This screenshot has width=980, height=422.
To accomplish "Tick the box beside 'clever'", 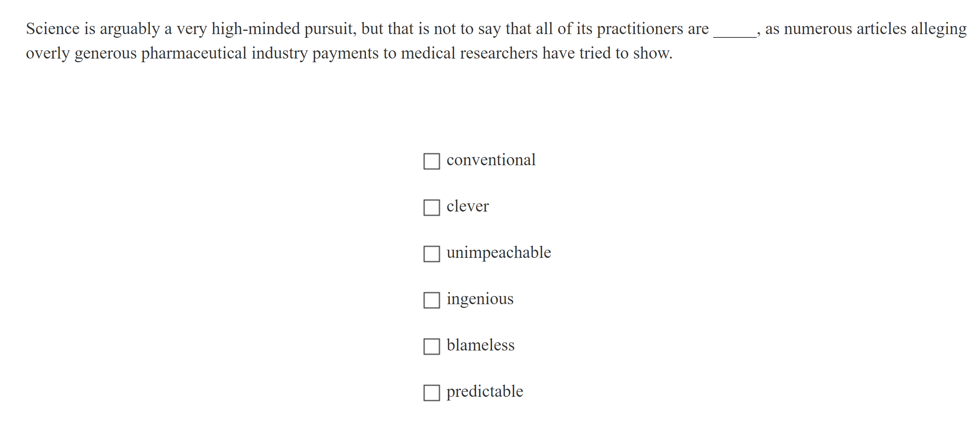I will (x=431, y=207).
